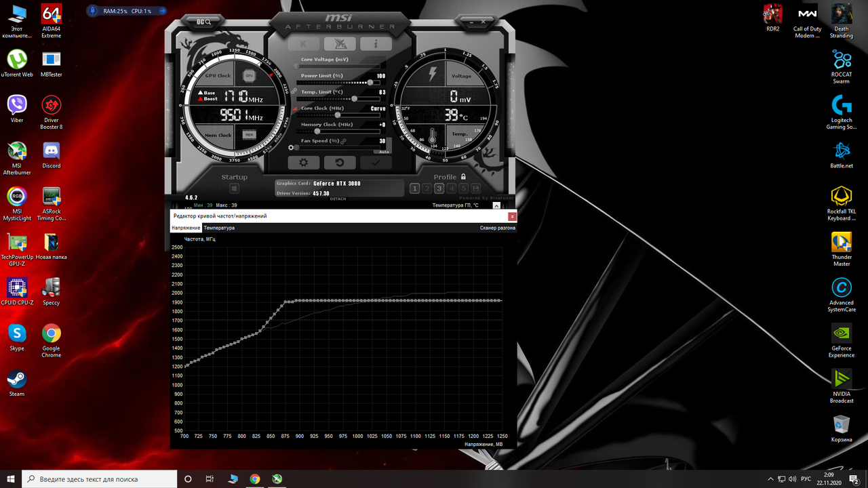The image size is (868, 488).
Task: Select profile slot 4
Action: [451, 188]
